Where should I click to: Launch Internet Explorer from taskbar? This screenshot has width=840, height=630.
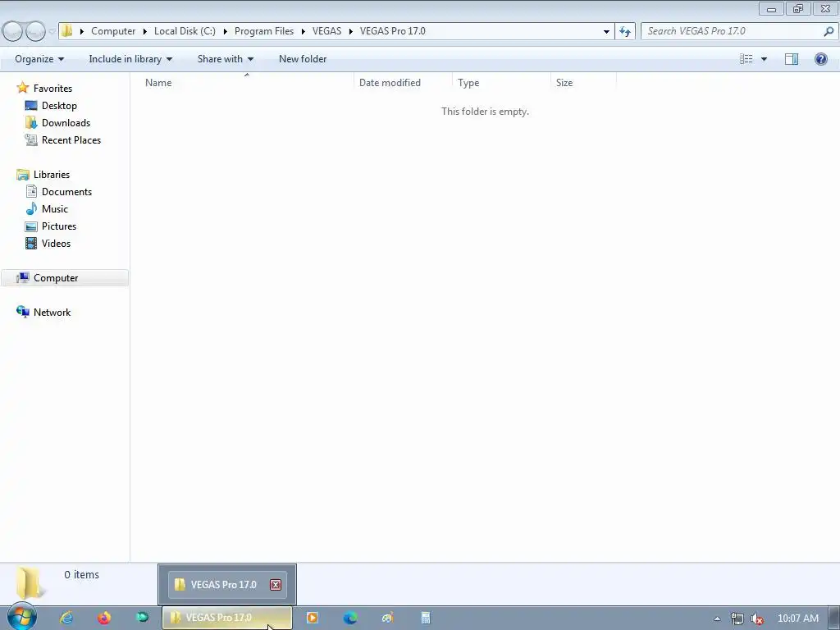pyautogui.click(x=66, y=618)
